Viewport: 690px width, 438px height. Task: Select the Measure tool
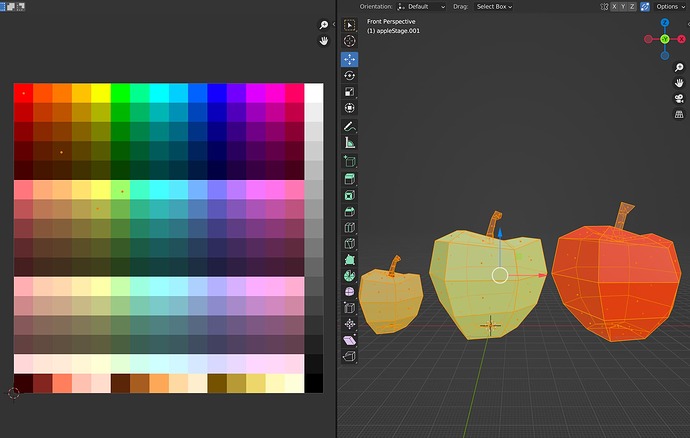350,144
